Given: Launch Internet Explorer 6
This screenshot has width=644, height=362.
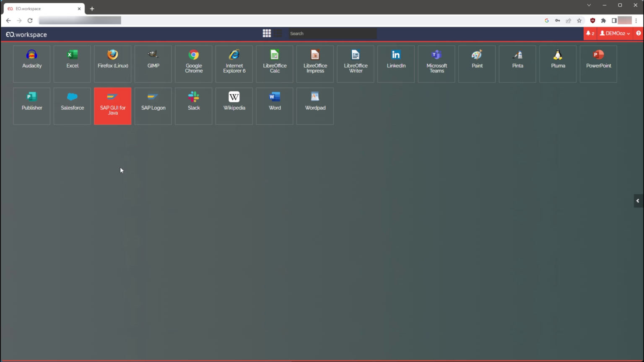Looking at the screenshot, I should [x=234, y=64].
